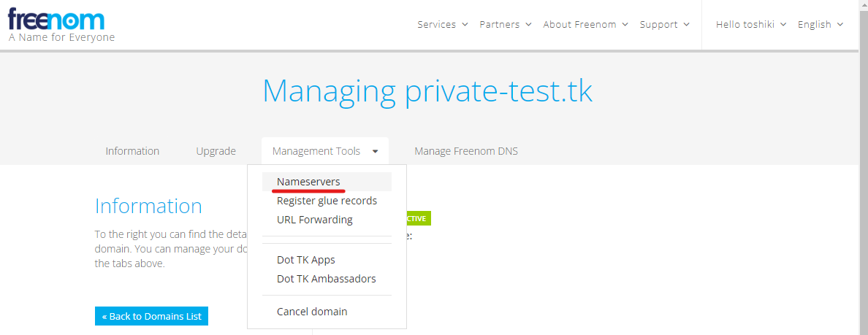Open Dot TK Ambassadors entry
This screenshot has height=335, width=868.
tap(326, 279)
